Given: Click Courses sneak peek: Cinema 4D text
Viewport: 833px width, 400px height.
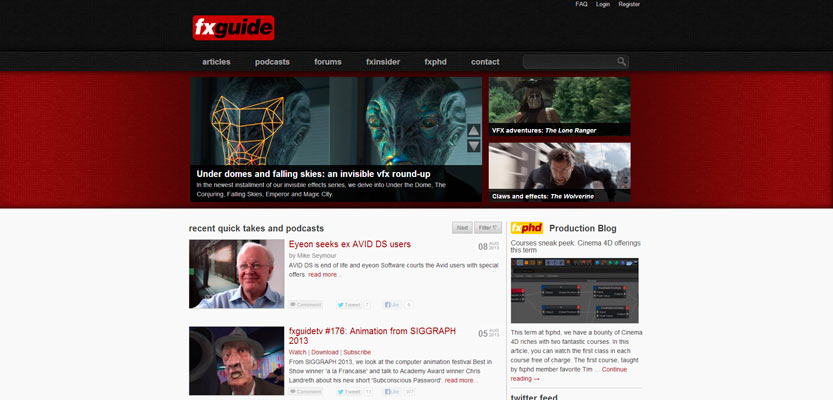Looking at the screenshot, I should click(x=575, y=246).
